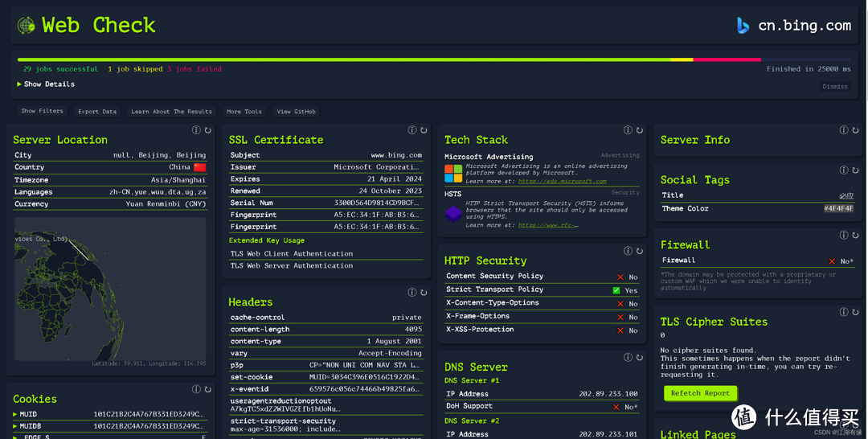868x439 pixels.
Task: Click the #4F4F4F theme color swatch
Action: point(838,209)
